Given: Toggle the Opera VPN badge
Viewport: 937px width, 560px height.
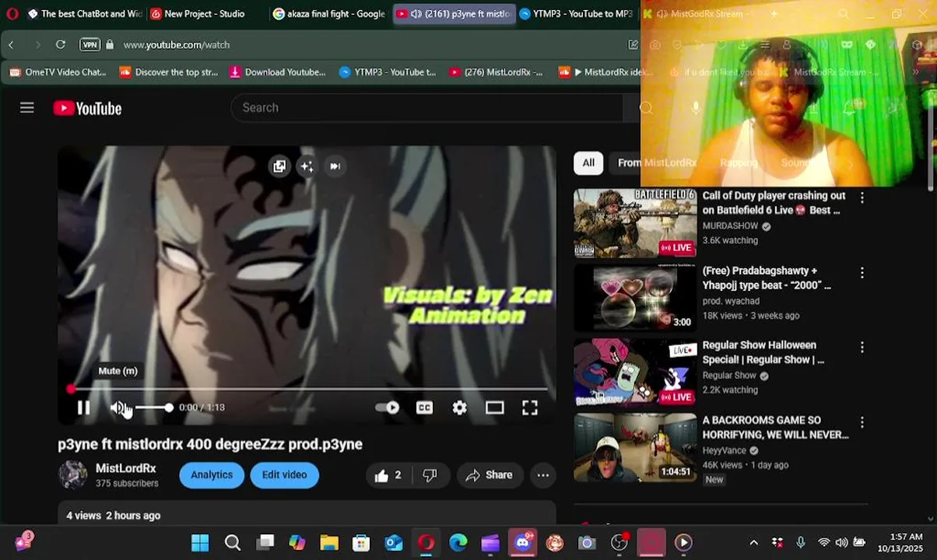Looking at the screenshot, I should point(89,45).
